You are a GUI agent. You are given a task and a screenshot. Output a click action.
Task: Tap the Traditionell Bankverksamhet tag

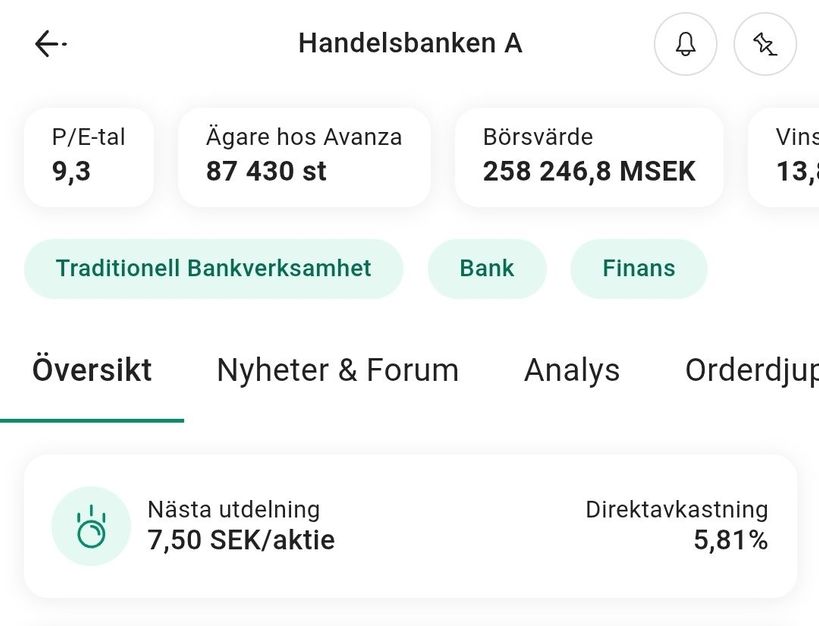(x=213, y=268)
